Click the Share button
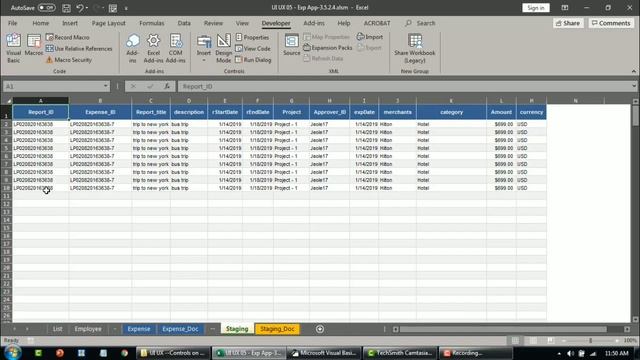 point(568,23)
